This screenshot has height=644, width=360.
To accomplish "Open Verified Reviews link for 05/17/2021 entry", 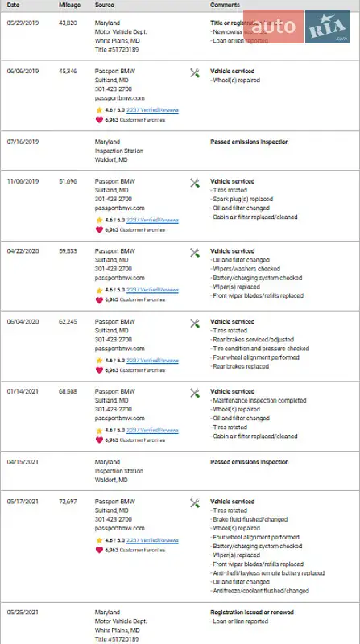I will tap(152, 540).
